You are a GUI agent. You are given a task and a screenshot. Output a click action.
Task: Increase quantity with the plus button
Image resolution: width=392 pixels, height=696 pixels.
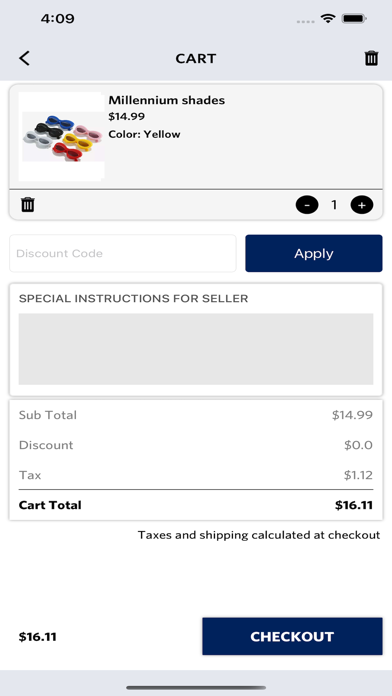[x=362, y=205]
